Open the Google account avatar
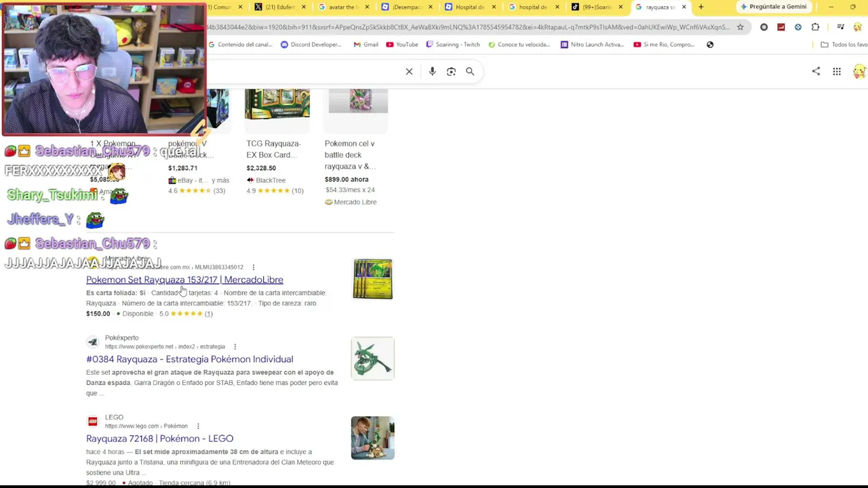The height and width of the screenshot is (488, 868). tap(859, 71)
